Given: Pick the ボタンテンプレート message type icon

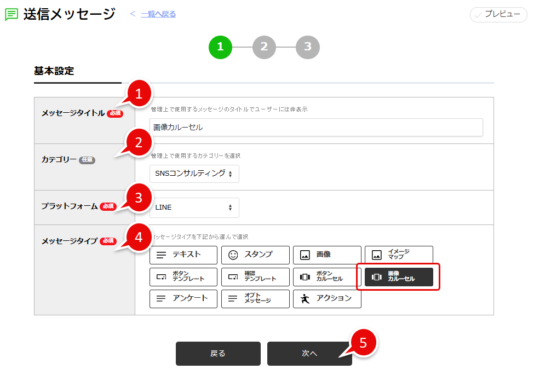Looking at the screenshot, I should pos(183,277).
